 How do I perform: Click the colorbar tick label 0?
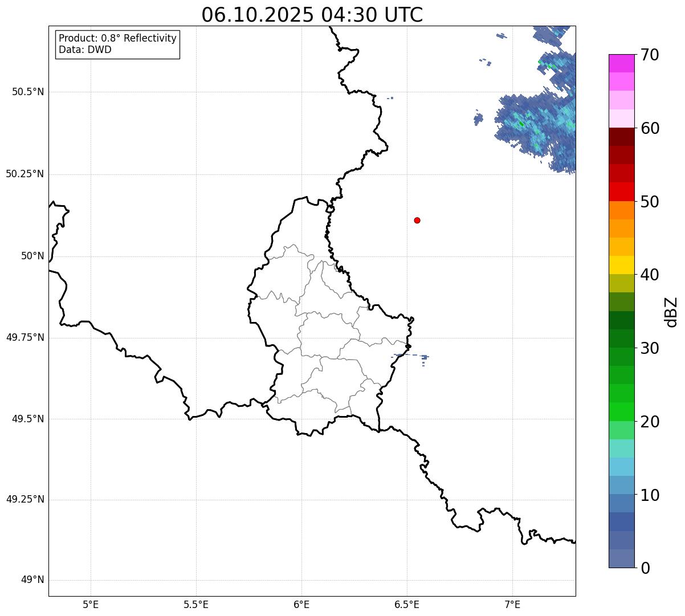click(645, 568)
